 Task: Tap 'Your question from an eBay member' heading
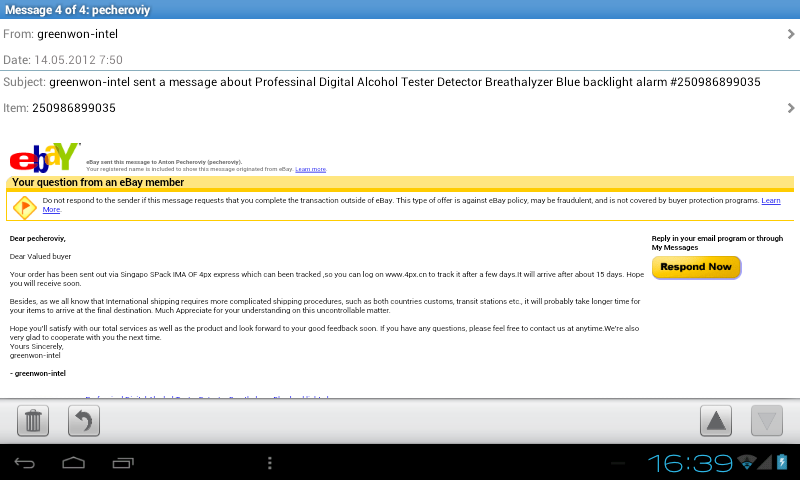(98, 182)
